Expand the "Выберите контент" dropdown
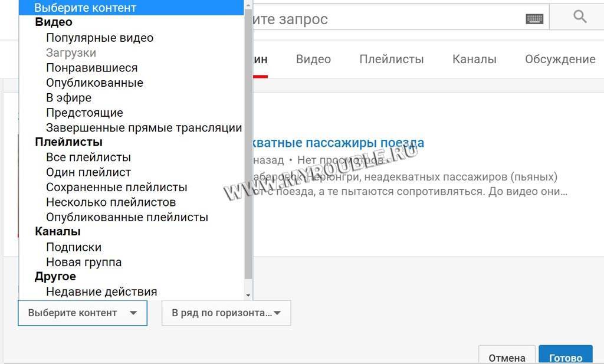Viewport: 604px width, 364px height. 83,313
